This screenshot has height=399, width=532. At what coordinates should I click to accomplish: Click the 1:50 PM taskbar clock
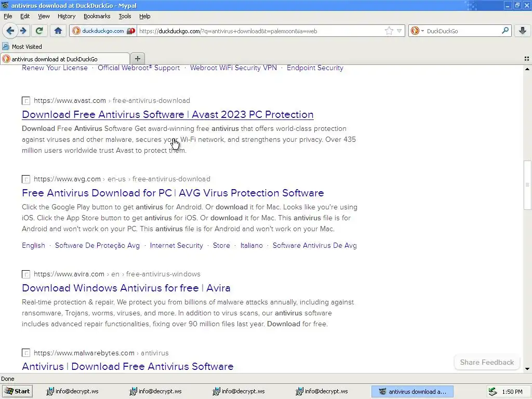pyautogui.click(x=512, y=392)
